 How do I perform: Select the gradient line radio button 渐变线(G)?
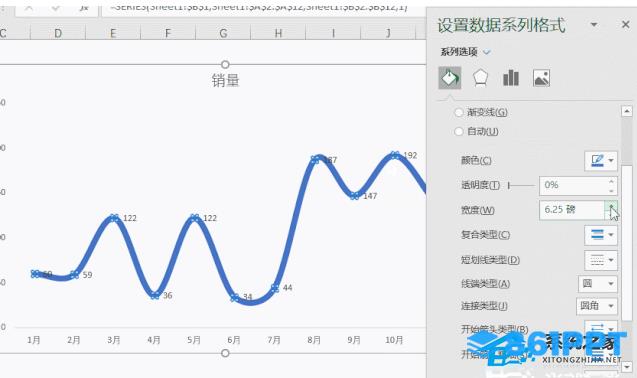pyautogui.click(x=459, y=112)
